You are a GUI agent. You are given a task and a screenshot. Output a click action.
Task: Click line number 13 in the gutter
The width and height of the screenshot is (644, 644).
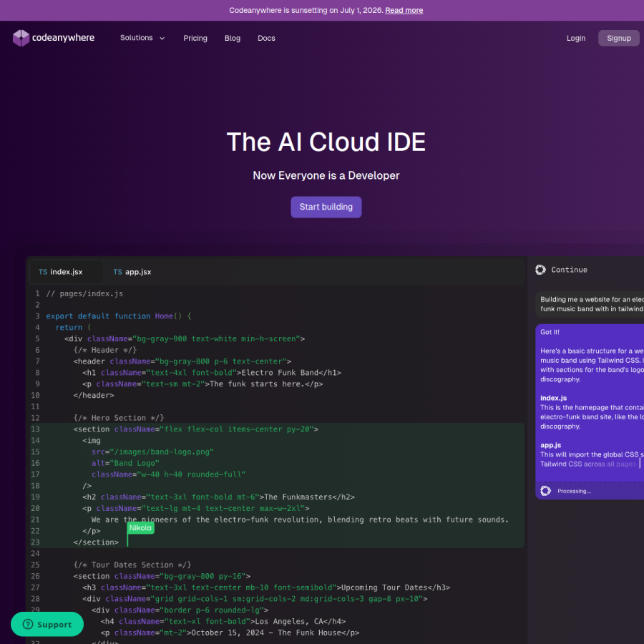[35, 429]
